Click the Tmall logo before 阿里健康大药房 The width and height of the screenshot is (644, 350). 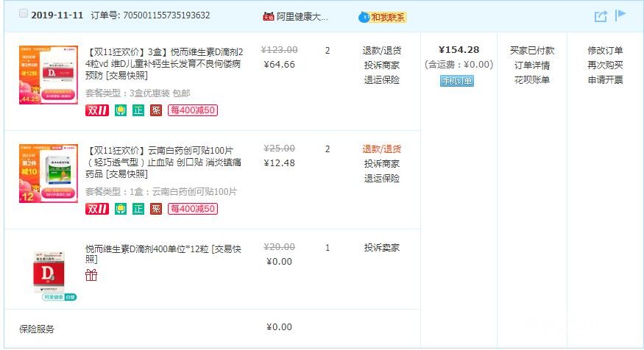tap(268, 16)
